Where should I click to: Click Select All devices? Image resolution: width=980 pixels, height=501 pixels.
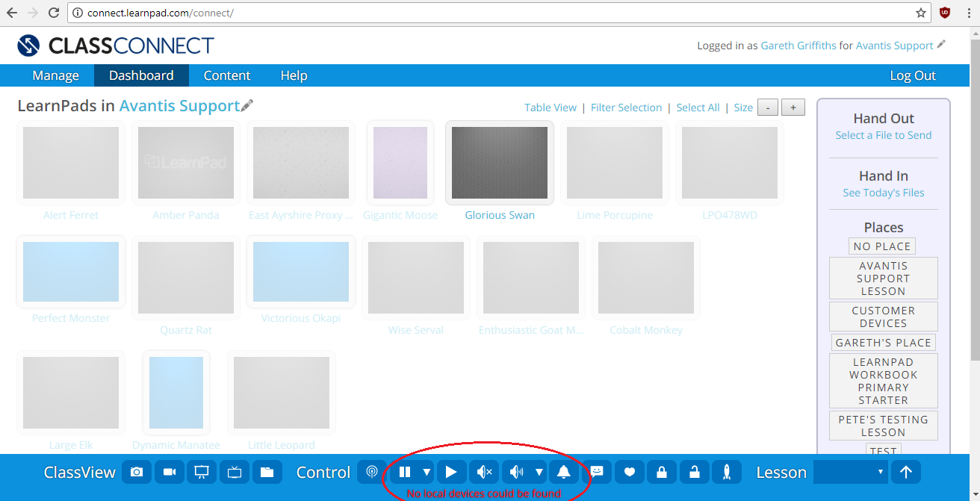pos(698,108)
